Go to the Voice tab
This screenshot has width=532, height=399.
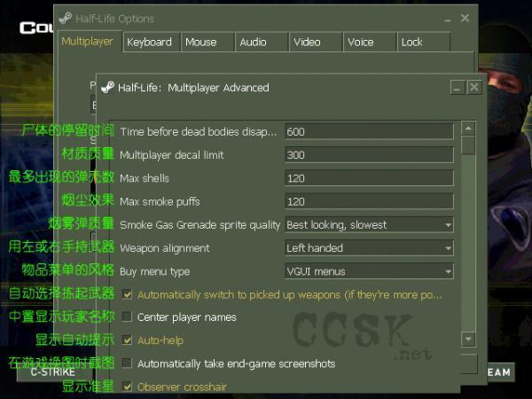click(x=361, y=42)
